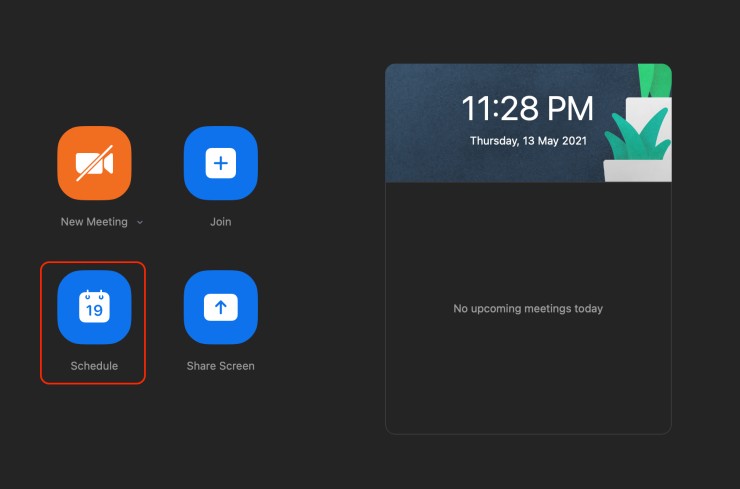The image size is (740, 489).
Task: Expand the New Meeting options chevron
Action: pos(140,222)
